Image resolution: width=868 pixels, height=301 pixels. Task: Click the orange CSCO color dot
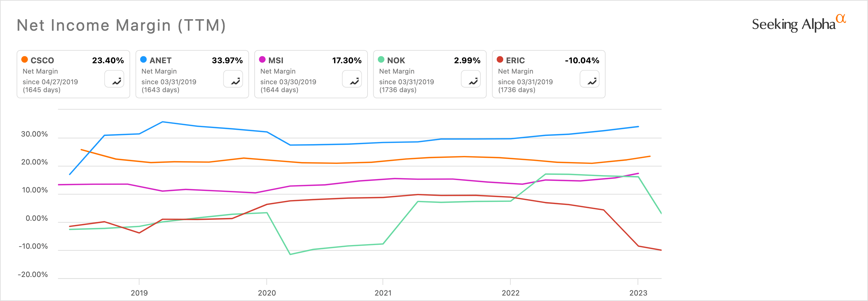coord(25,60)
